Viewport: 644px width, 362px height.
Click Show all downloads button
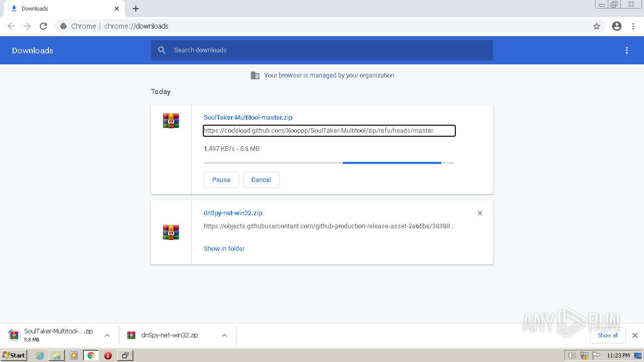click(608, 335)
